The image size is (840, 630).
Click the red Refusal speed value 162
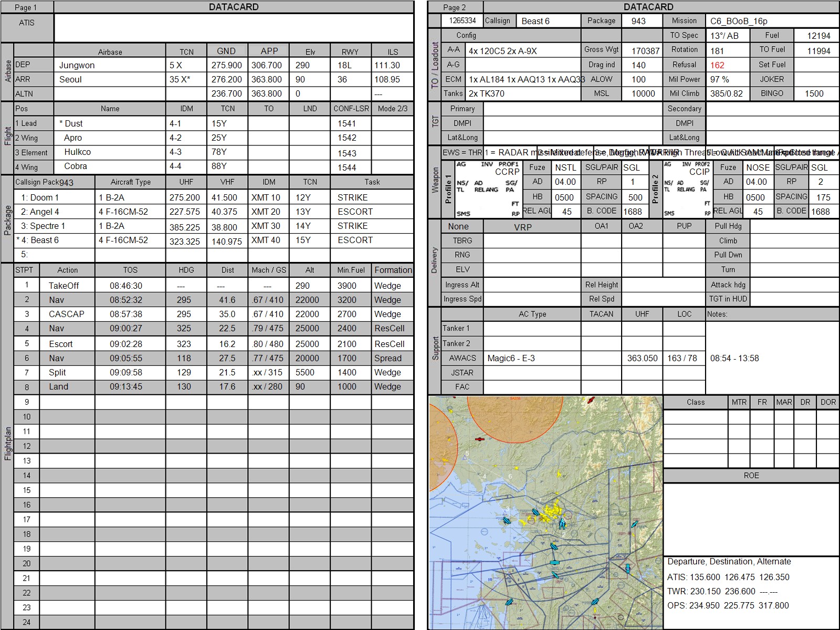tap(717, 65)
